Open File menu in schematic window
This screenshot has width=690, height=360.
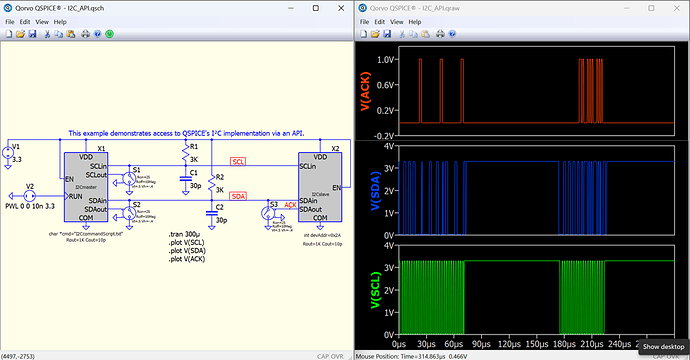tap(10, 22)
